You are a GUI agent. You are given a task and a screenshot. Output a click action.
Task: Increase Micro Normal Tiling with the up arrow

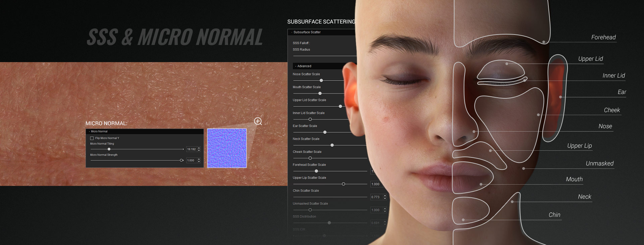(199, 148)
